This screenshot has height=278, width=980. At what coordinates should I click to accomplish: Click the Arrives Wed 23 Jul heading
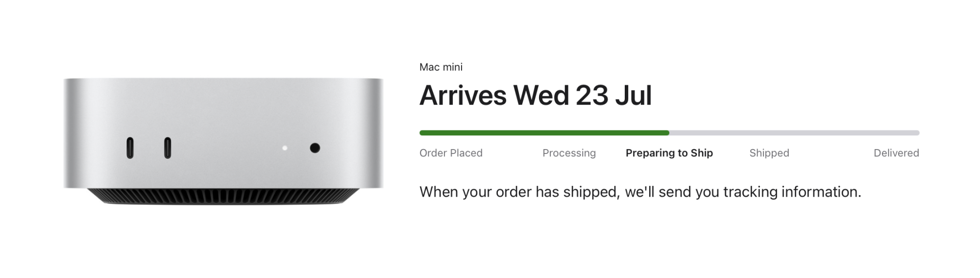536,95
